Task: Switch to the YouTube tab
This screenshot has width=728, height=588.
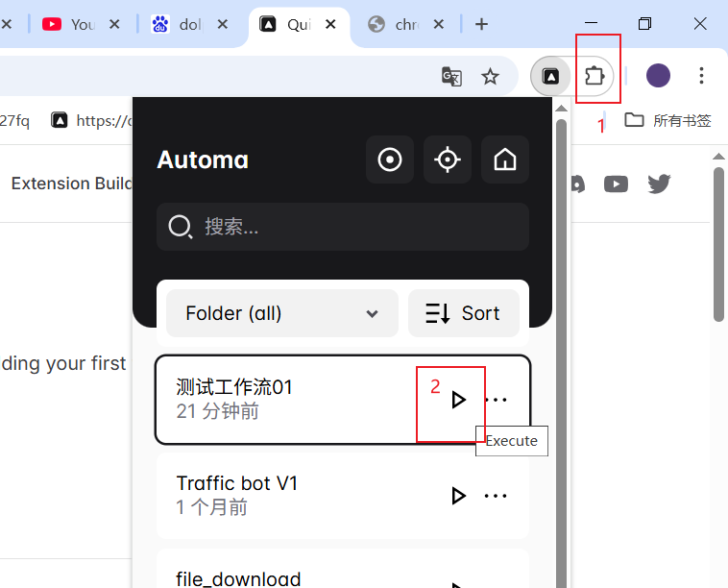Action: 68,24
